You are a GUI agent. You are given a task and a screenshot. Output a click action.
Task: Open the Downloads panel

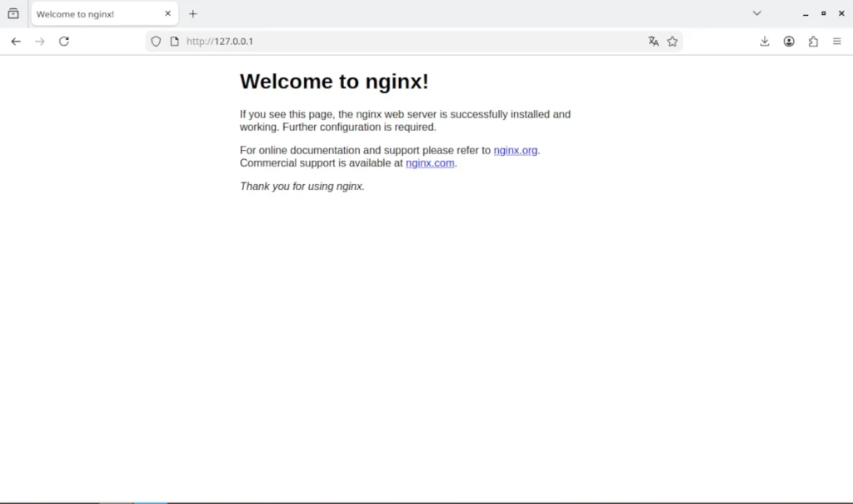coord(765,42)
